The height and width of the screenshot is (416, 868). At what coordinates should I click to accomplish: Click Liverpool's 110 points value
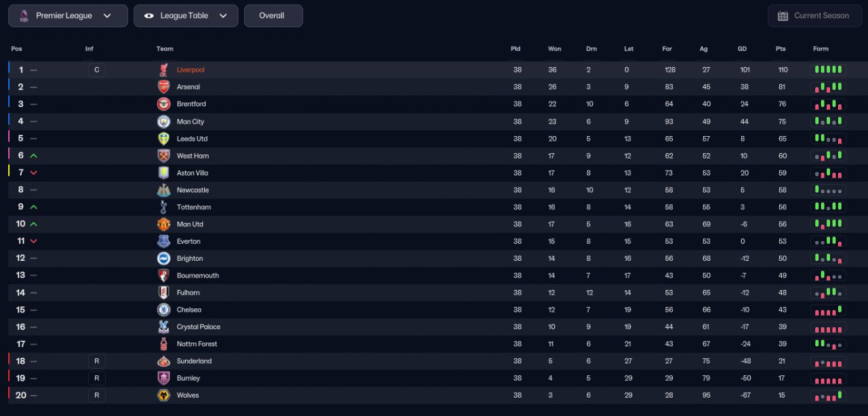[x=783, y=70]
